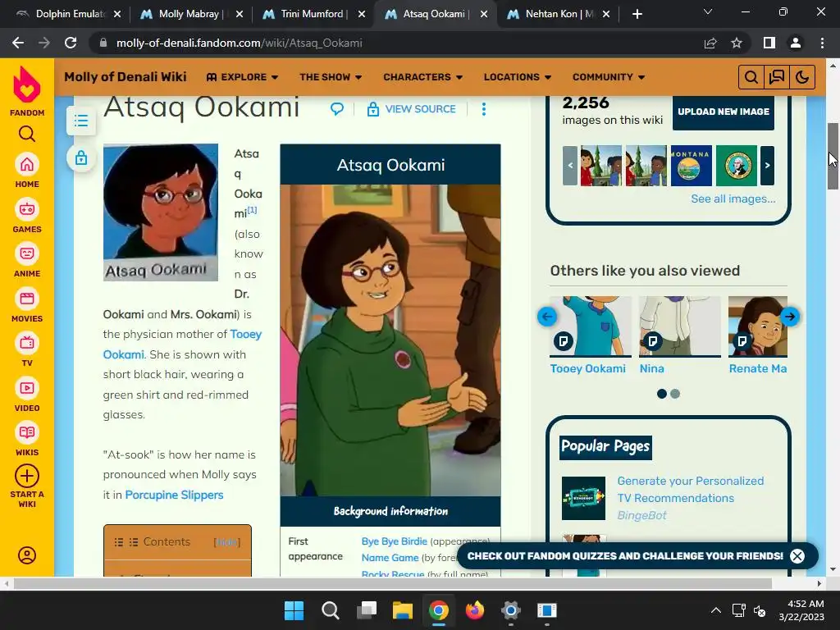
Task: Click next arrow in image gallery strip
Action: [x=767, y=166]
